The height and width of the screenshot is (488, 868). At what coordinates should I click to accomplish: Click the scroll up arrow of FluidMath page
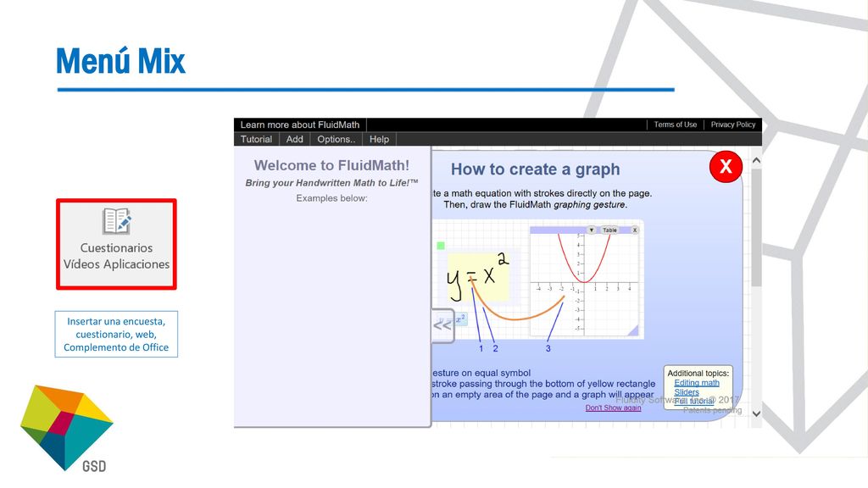[756, 160]
